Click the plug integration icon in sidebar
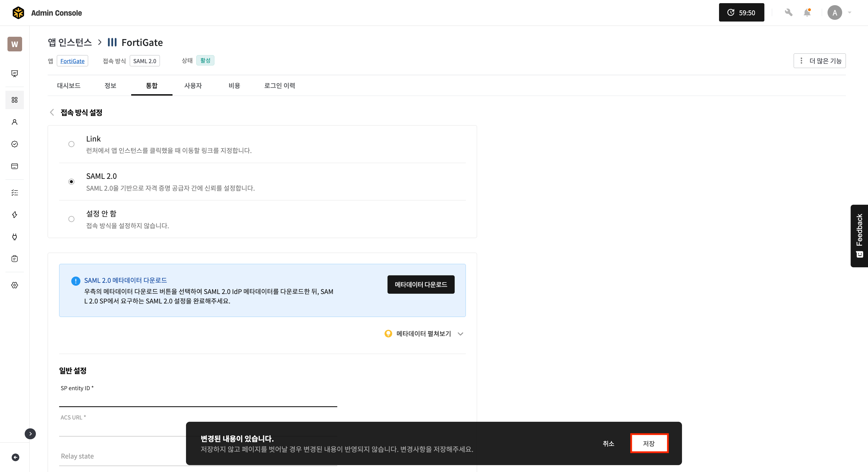Screen dimensions: 868x472 click(14, 237)
